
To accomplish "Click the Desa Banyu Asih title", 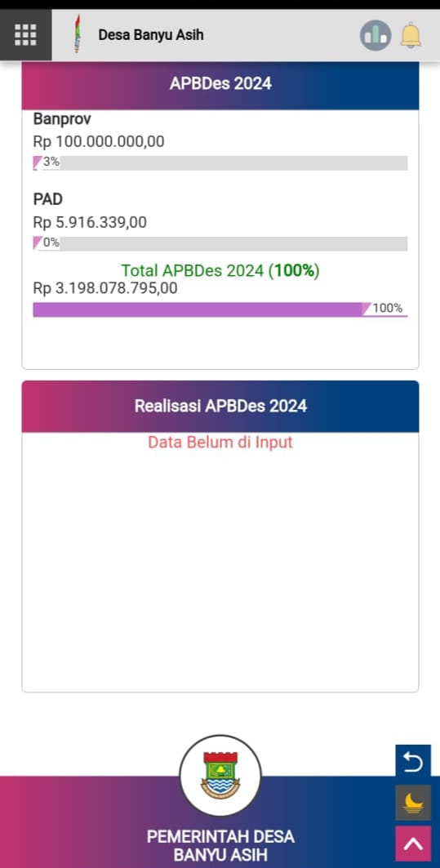I will coord(151,35).
